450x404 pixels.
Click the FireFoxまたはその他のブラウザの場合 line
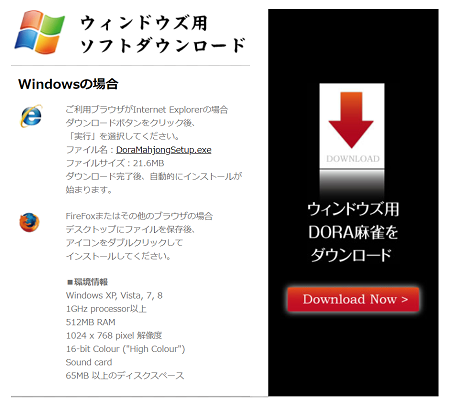(x=139, y=216)
